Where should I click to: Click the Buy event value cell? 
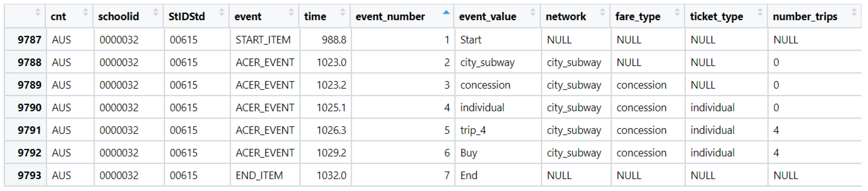click(x=469, y=153)
